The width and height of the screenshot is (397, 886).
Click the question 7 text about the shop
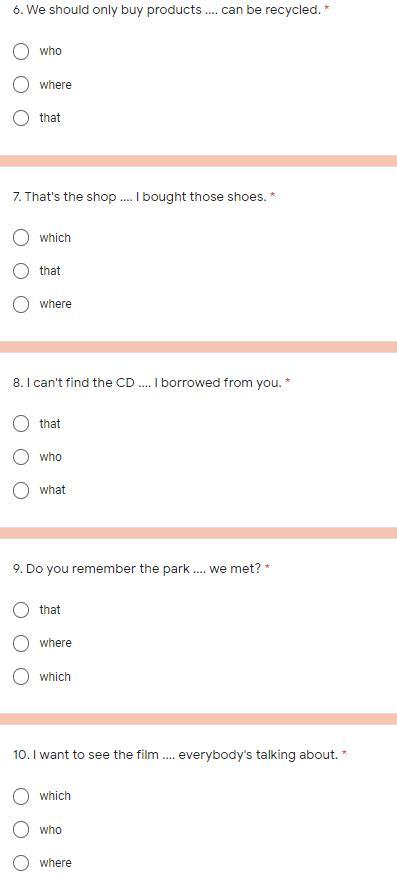coord(139,197)
